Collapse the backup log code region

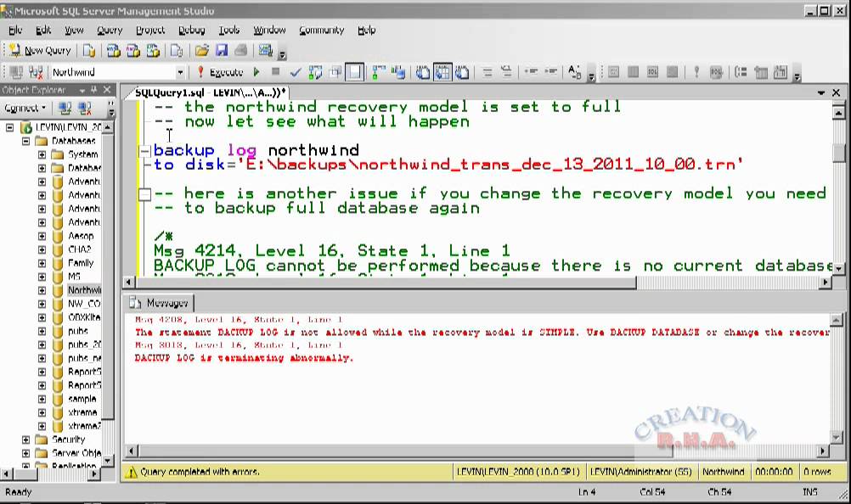(x=144, y=150)
